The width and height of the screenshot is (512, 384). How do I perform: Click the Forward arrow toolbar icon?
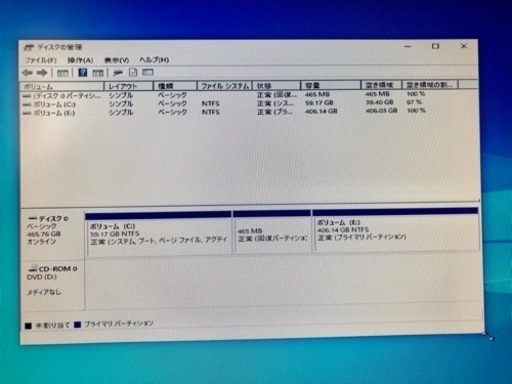pyautogui.click(x=42, y=72)
